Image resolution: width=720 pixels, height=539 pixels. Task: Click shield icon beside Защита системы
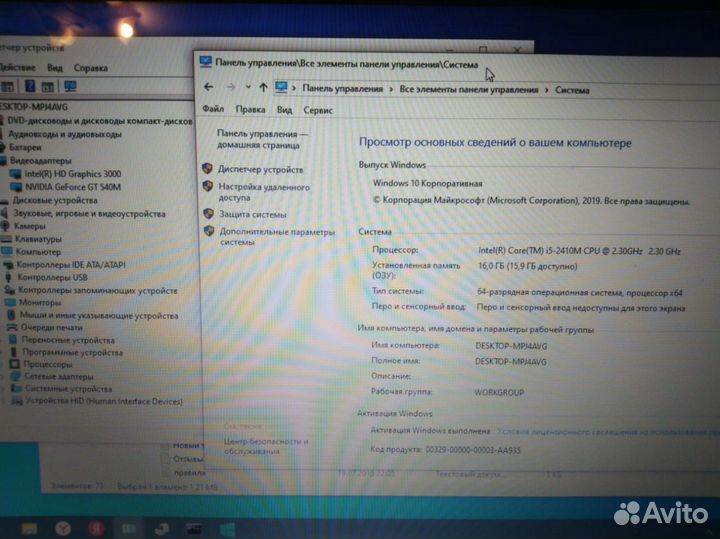[x=209, y=213]
